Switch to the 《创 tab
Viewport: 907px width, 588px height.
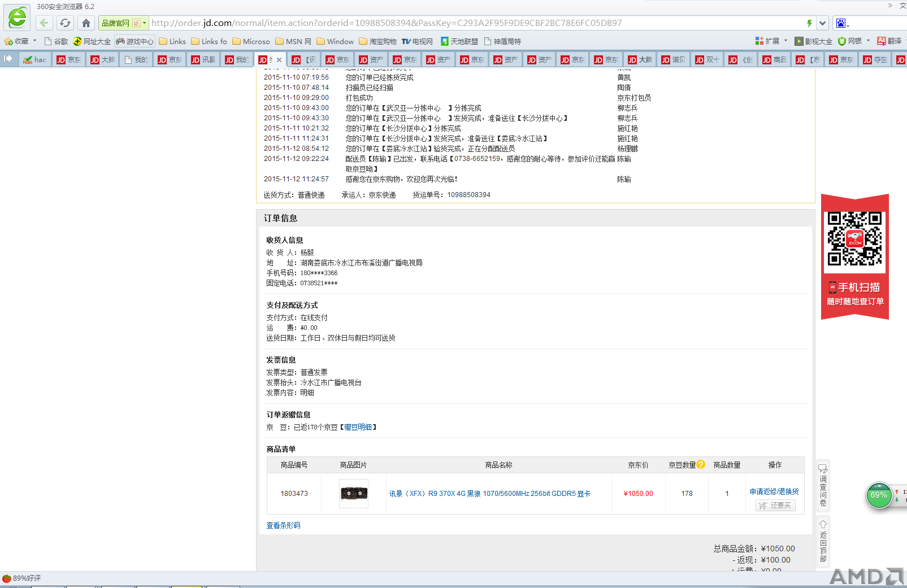pos(740,59)
